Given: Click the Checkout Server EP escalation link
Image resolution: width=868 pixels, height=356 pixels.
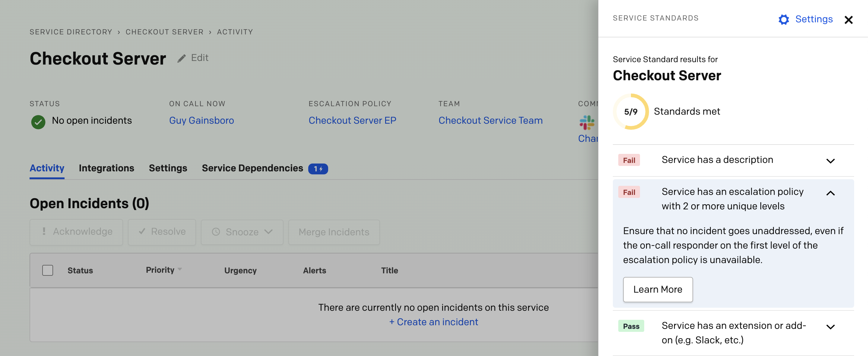Looking at the screenshot, I should (353, 120).
